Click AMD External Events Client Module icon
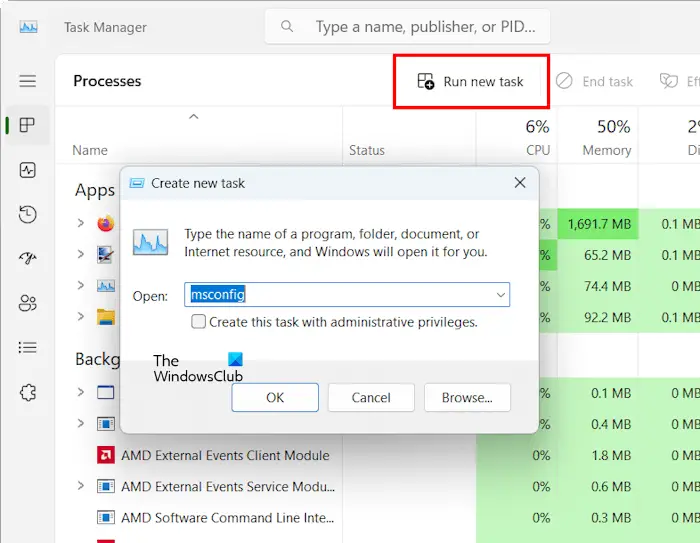Screen dimensions: 700x543 click(106, 455)
